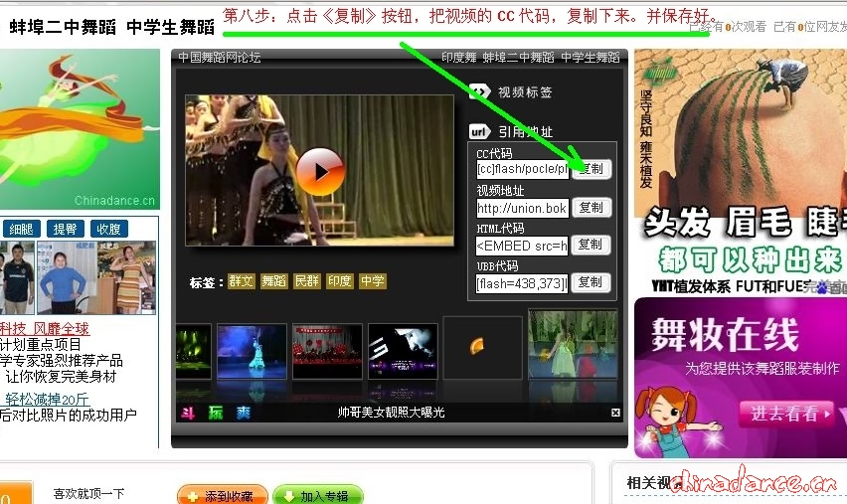This screenshot has height=504, width=847.
Task: Click the 喜欢就顶一下 text
Action: tap(88, 494)
